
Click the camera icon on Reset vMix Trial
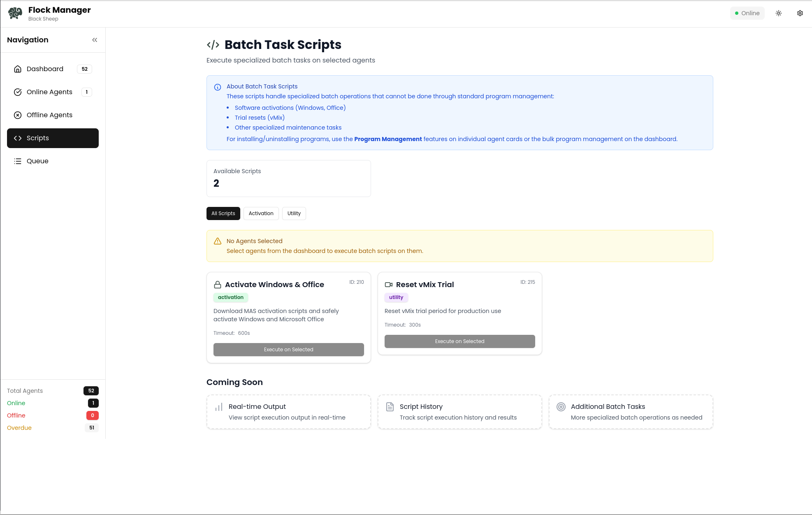(x=389, y=284)
